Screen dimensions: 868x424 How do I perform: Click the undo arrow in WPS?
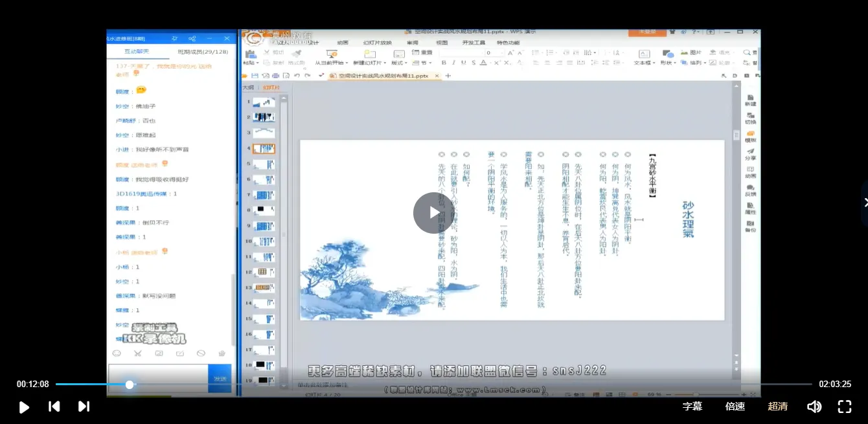coord(295,76)
